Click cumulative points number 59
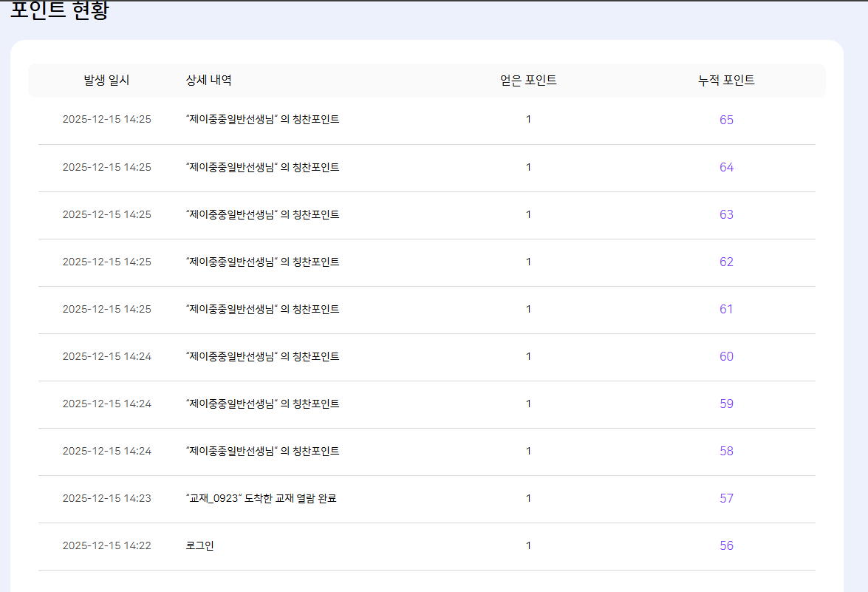868x592 pixels. (726, 404)
